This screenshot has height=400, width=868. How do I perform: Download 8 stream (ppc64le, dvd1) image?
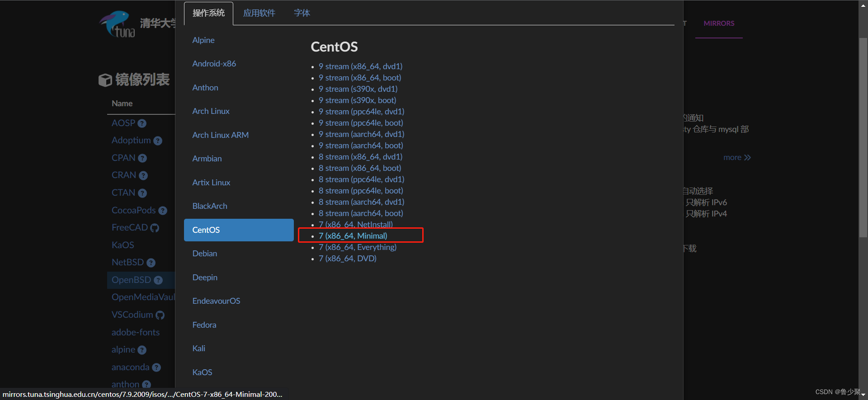(x=361, y=179)
